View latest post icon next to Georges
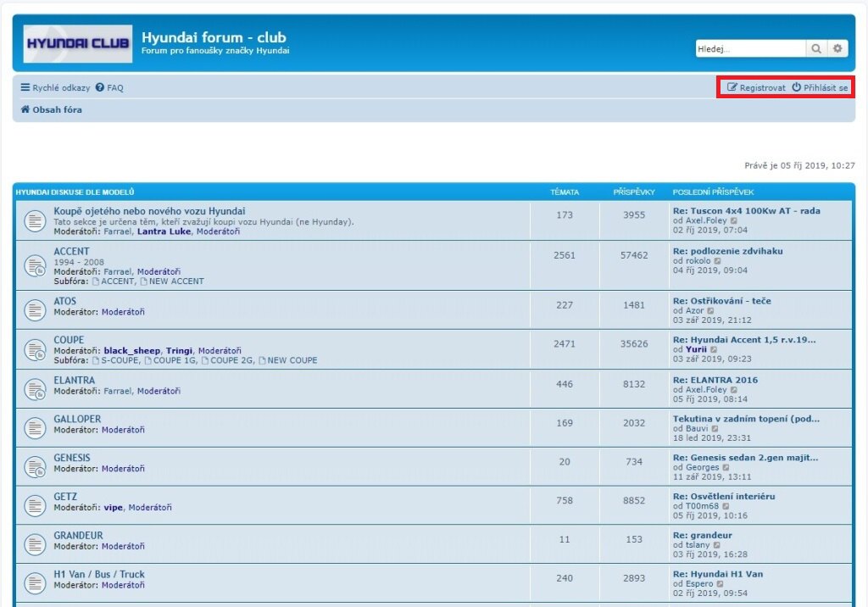The width and height of the screenshot is (868, 607). coord(726,467)
